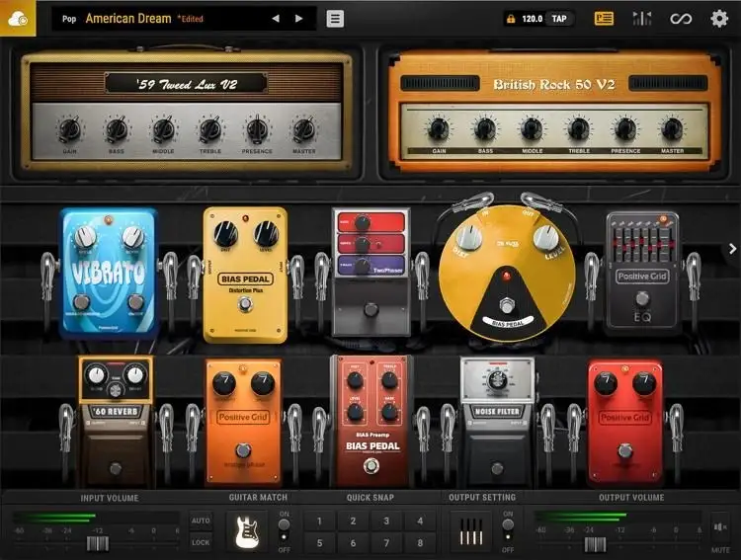Click the Guitar Match guitar icon
The width and height of the screenshot is (741, 560).
247,531
